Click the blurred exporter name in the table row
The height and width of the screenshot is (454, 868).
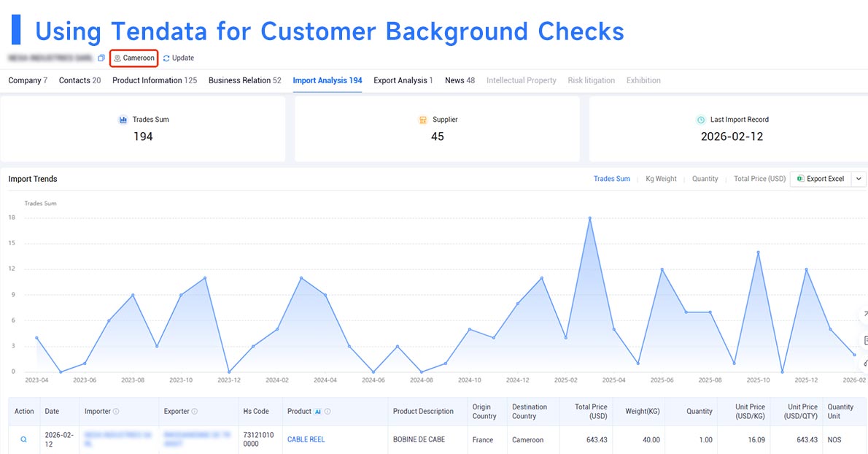click(x=197, y=439)
